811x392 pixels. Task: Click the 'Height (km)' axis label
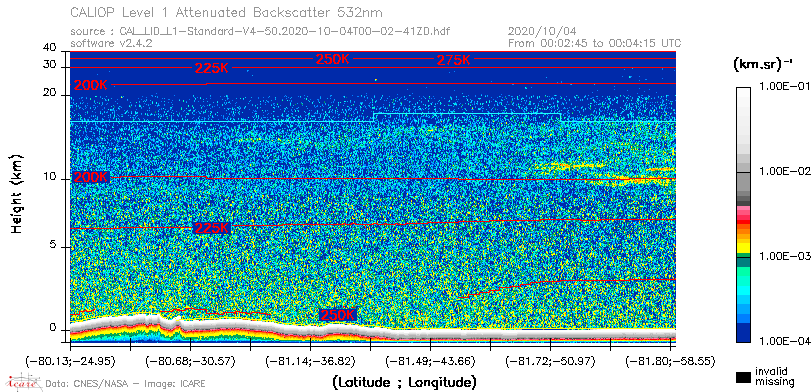coord(17,194)
